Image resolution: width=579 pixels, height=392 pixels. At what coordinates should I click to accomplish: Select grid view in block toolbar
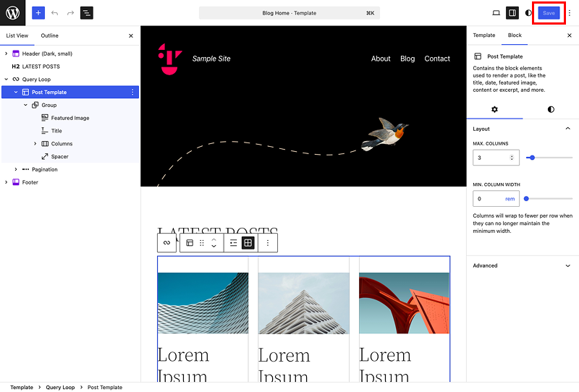pyautogui.click(x=248, y=243)
